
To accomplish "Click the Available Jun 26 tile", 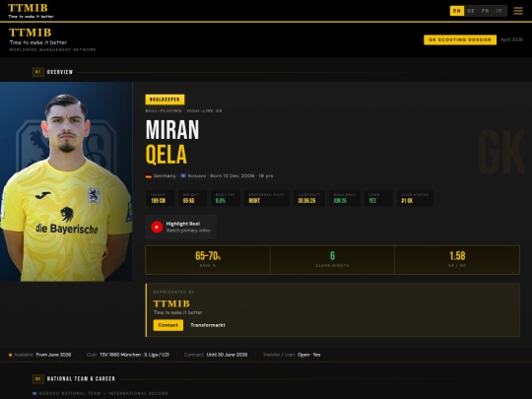I will click(x=345, y=198).
